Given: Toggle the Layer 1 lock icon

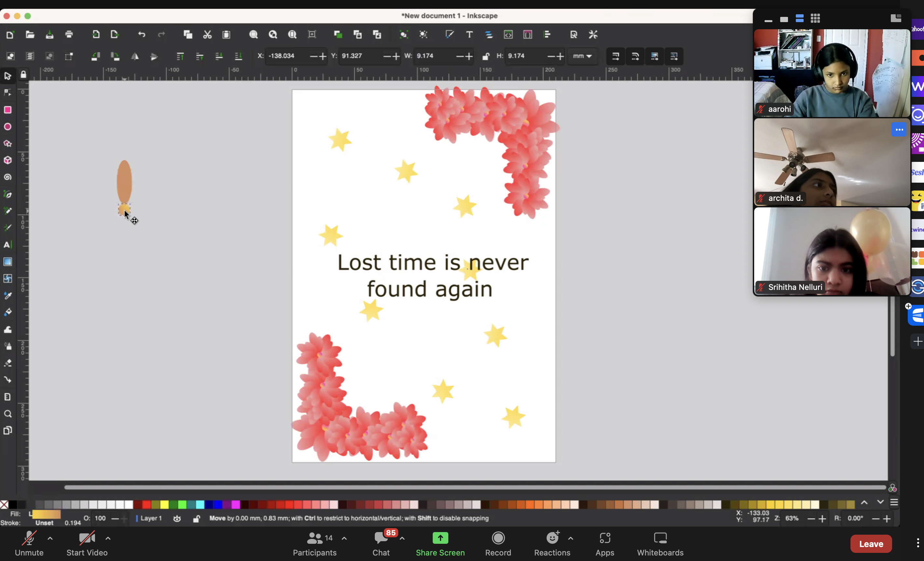Looking at the screenshot, I should [x=196, y=518].
